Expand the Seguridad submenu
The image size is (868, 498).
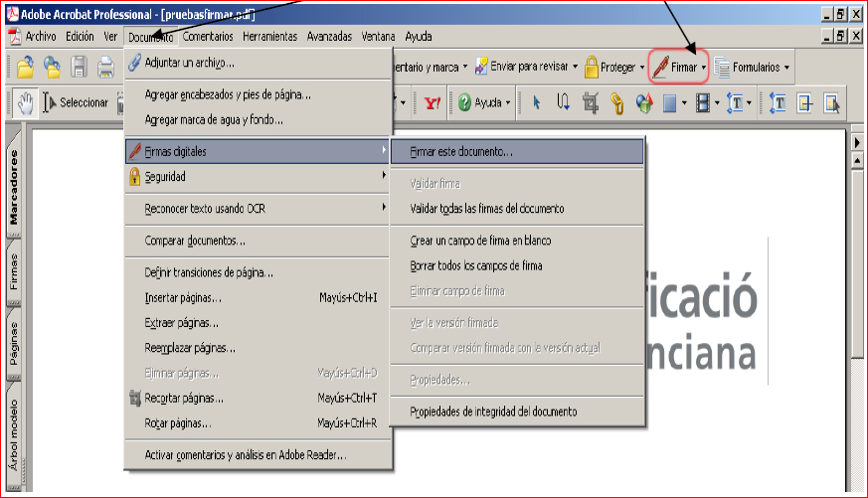click(257, 177)
